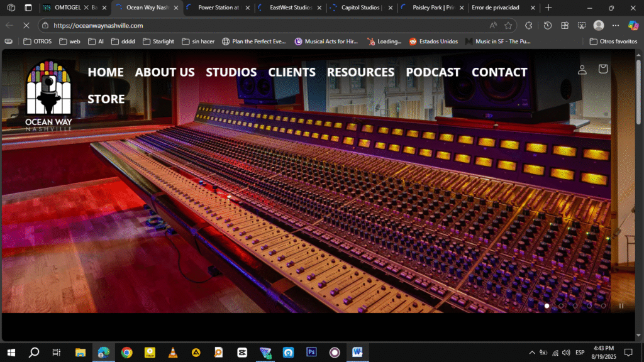Image resolution: width=644 pixels, height=362 pixels.
Task: Go to the CONTACT page
Action: pos(499,72)
